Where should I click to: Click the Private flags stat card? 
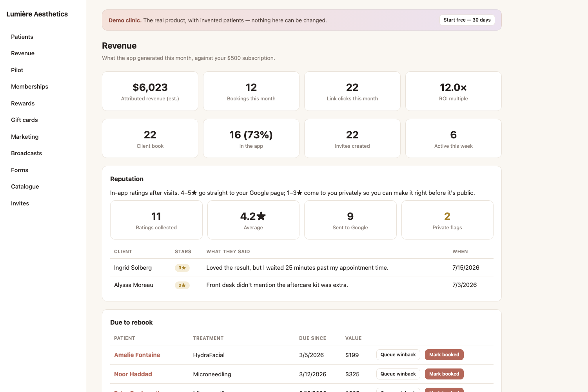coord(447,220)
